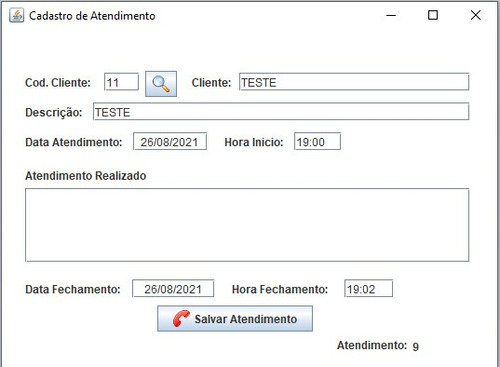Click the 'Cod. Cliente:' label
The image size is (500, 367).
[58, 83]
